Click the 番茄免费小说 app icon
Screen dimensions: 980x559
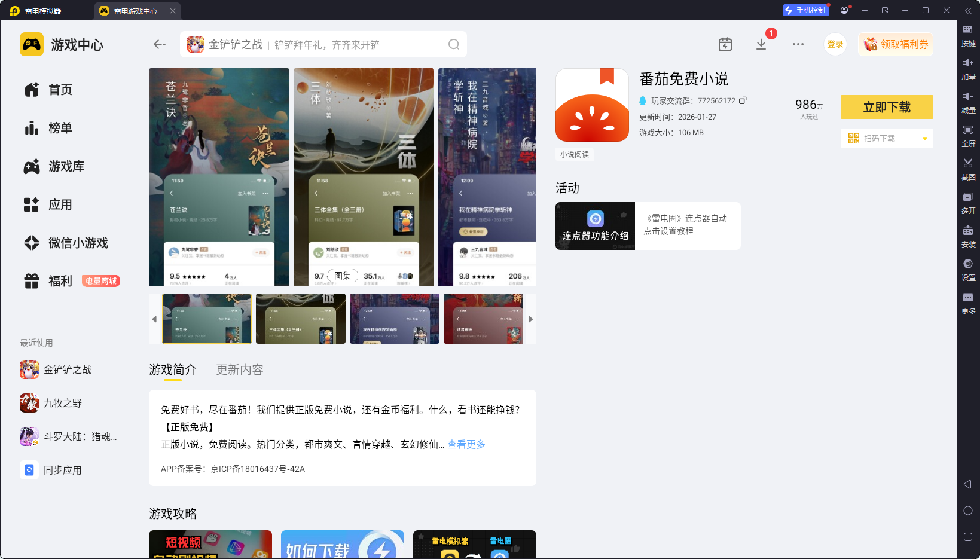592,105
